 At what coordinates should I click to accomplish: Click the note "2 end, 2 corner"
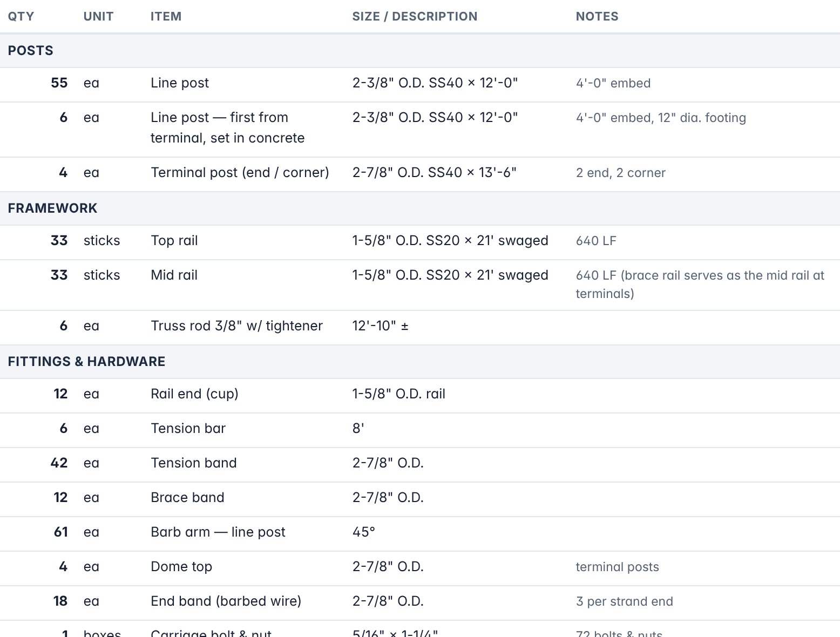click(621, 173)
